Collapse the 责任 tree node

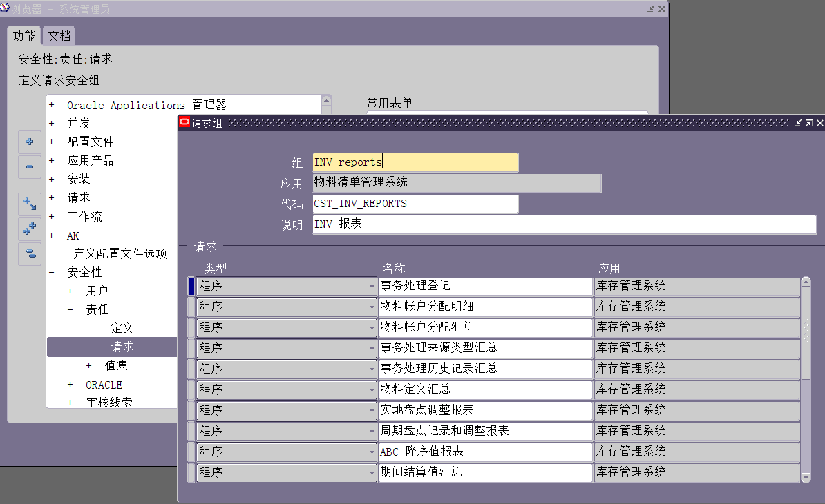point(70,309)
